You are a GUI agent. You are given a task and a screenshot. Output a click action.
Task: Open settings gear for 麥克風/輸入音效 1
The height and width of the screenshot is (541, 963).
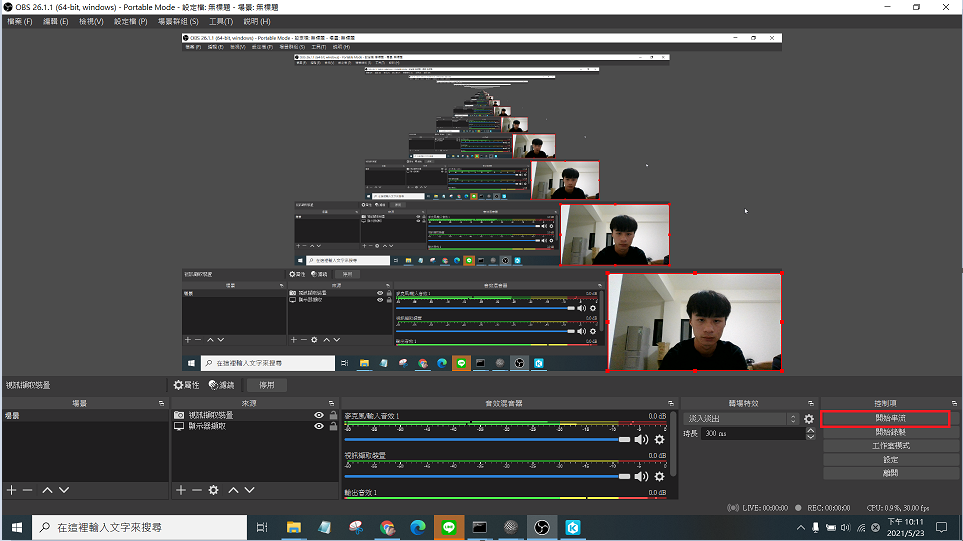(660, 440)
